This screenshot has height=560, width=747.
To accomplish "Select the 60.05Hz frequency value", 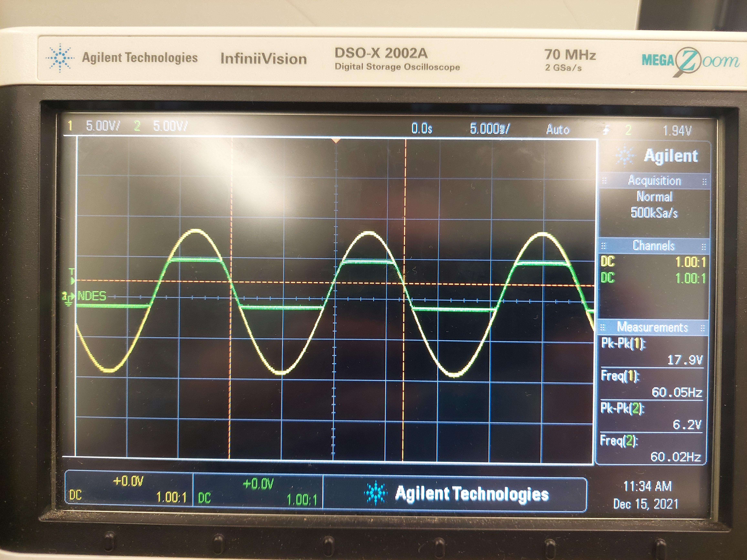I will pyautogui.click(x=677, y=392).
